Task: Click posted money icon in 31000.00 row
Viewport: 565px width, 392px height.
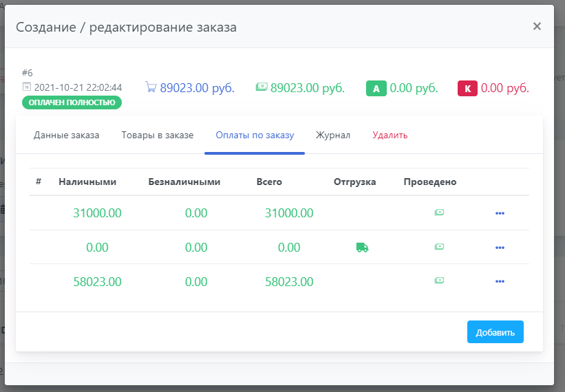Action: 439,213
